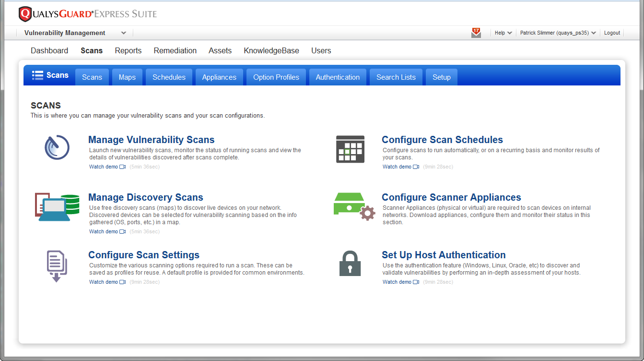Open the Remediation section

point(175,51)
